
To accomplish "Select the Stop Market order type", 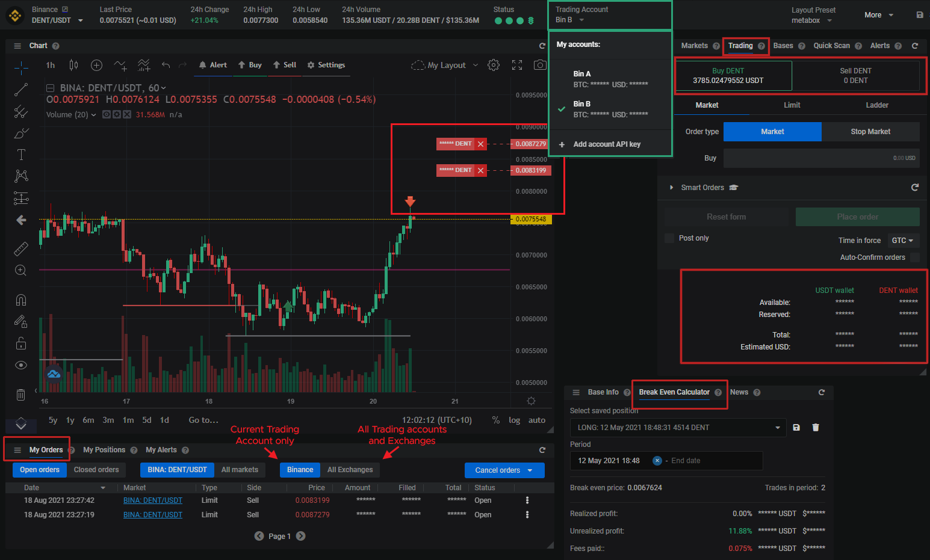I will (x=870, y=132).
